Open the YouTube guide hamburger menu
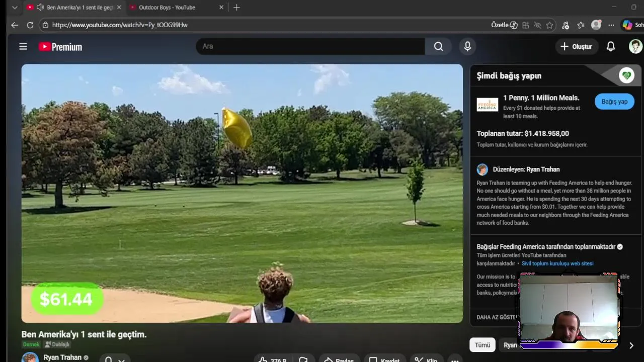This screenshot has height=362, width=644. 23,47
